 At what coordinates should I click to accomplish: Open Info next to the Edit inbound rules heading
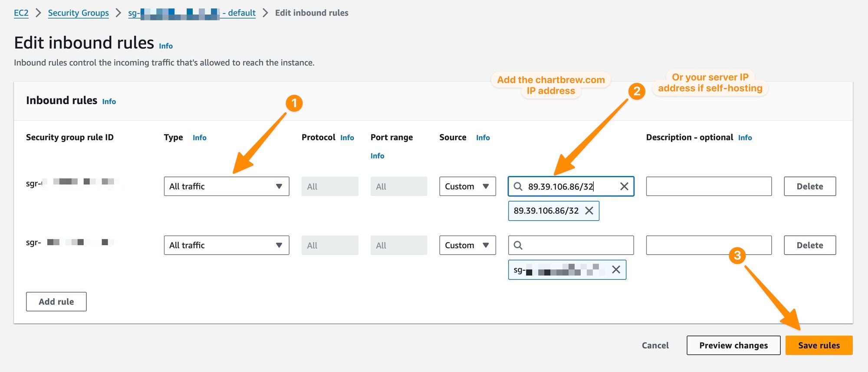coord(165,45)
